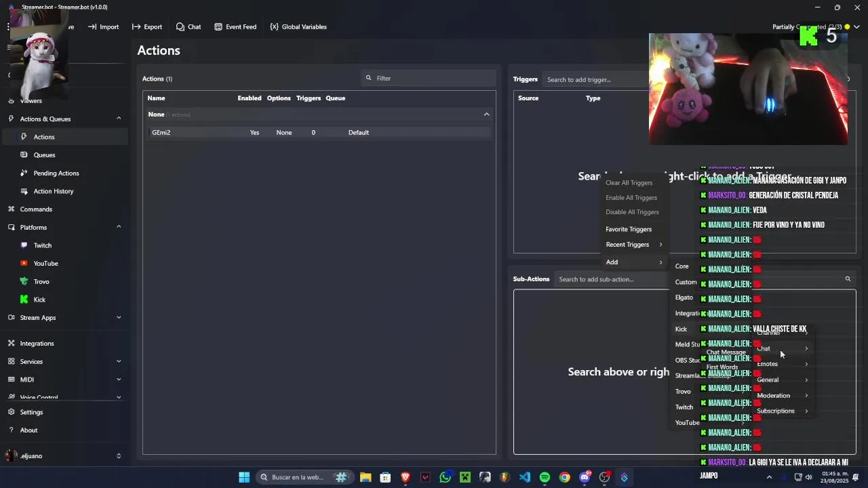Click the Stream Apps camera icon

coord(11,318)
